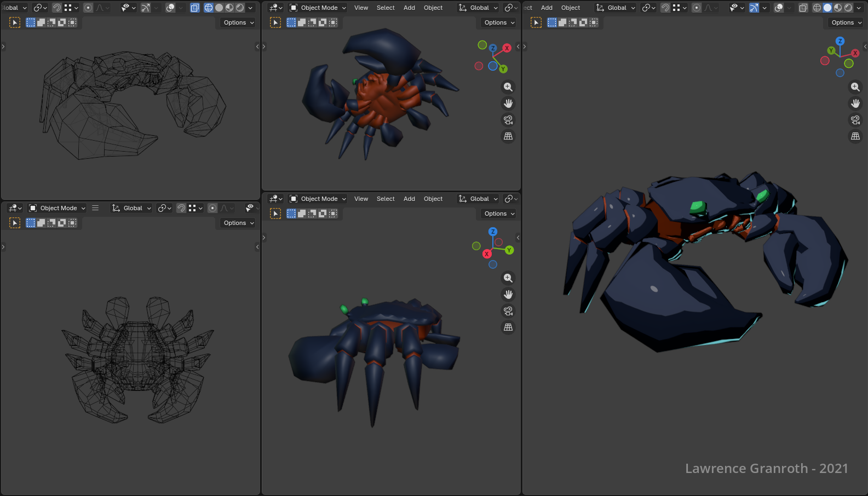Click Select in the top-middle viewport header

(x=386, y=8)
